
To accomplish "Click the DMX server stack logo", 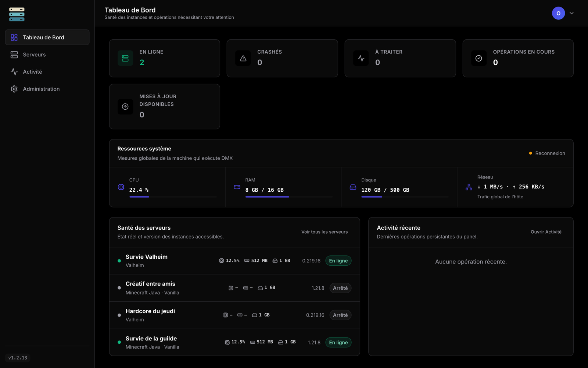I will coord(17,14).
